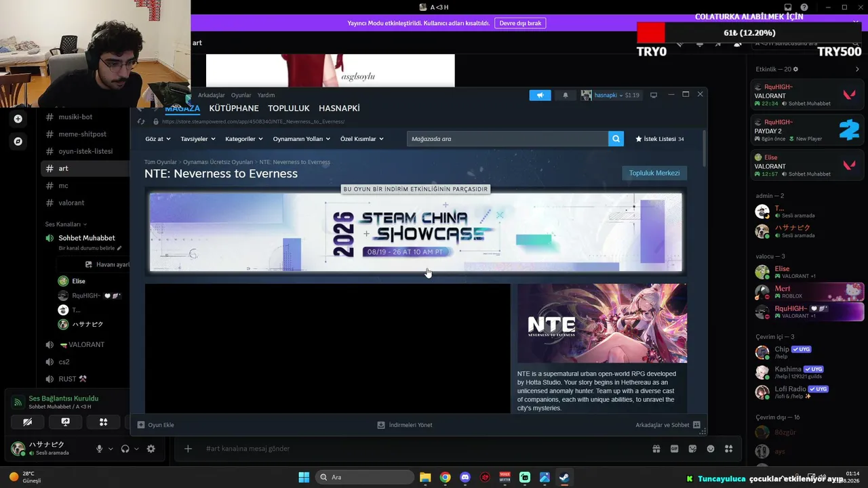Expand the Etkinlik activity panel arrow
Image resolution: width=868 pixels, height=488 pixels.
coord(857,69)
